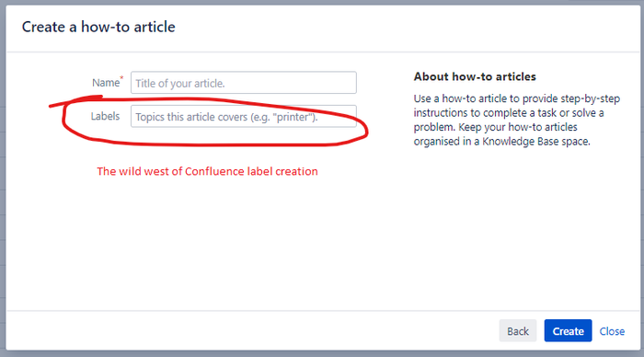Go back with the Back button
644x357 pixels.
click(x=517, y=330)
